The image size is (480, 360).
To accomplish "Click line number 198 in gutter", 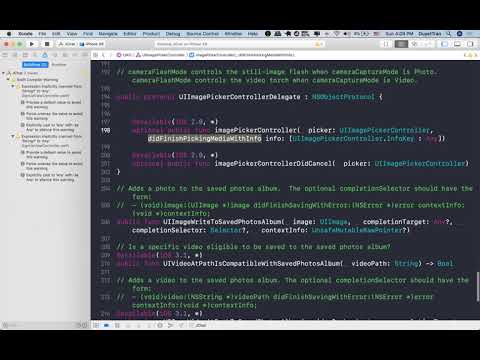I will [105, 130].
